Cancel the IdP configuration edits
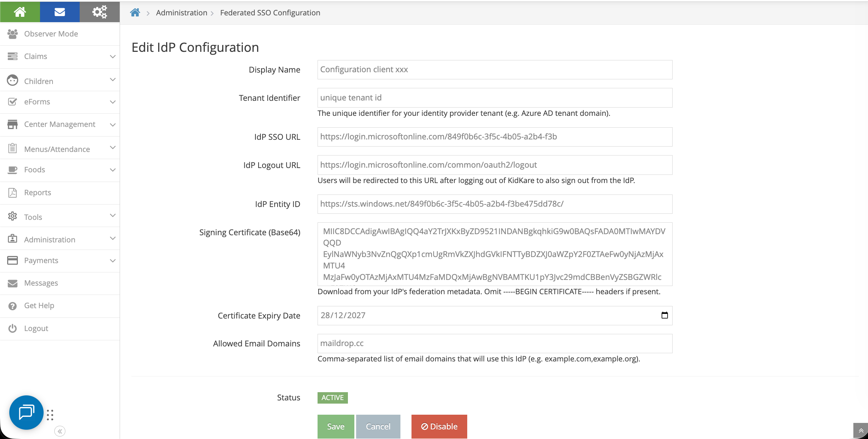 coord(378,426)
